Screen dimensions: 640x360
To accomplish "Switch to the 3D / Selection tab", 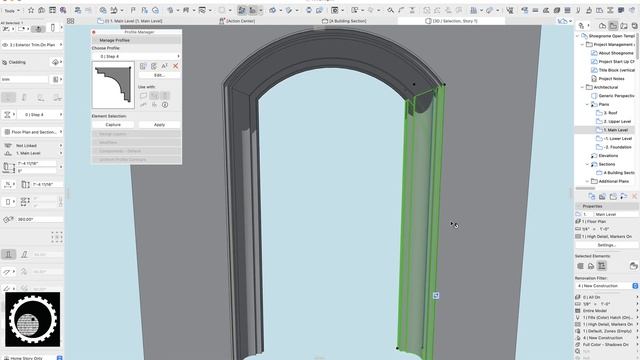I will [451, 21].
